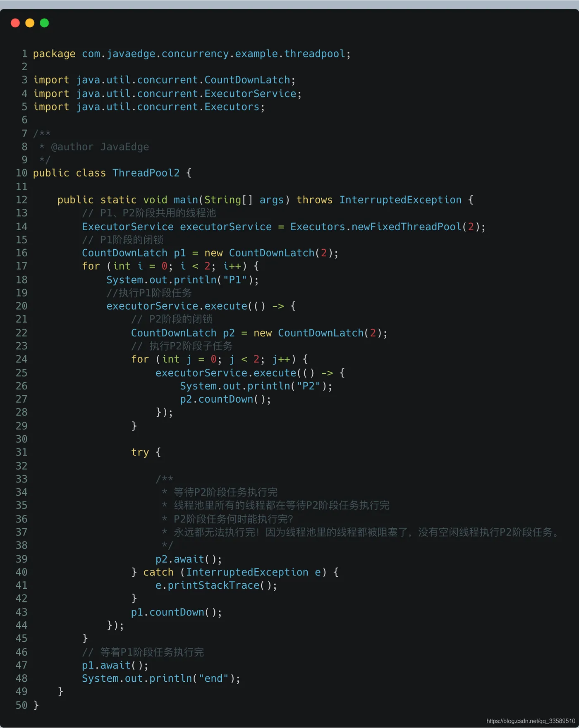Click the Executors import line
The height and width of the screenshot is (728, 579).
(x=149, y=107)
